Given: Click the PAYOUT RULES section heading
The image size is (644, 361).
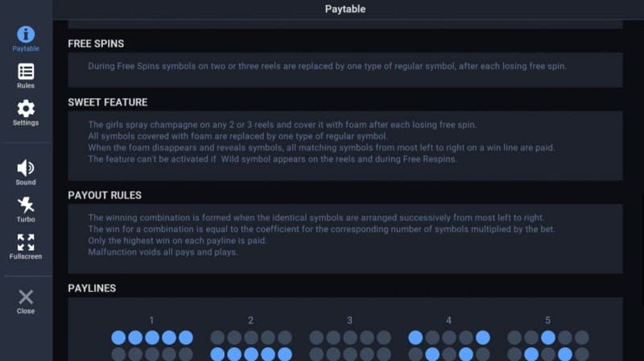Looking at the screenshot, I should pyautogui.click(x=105, y=195).
